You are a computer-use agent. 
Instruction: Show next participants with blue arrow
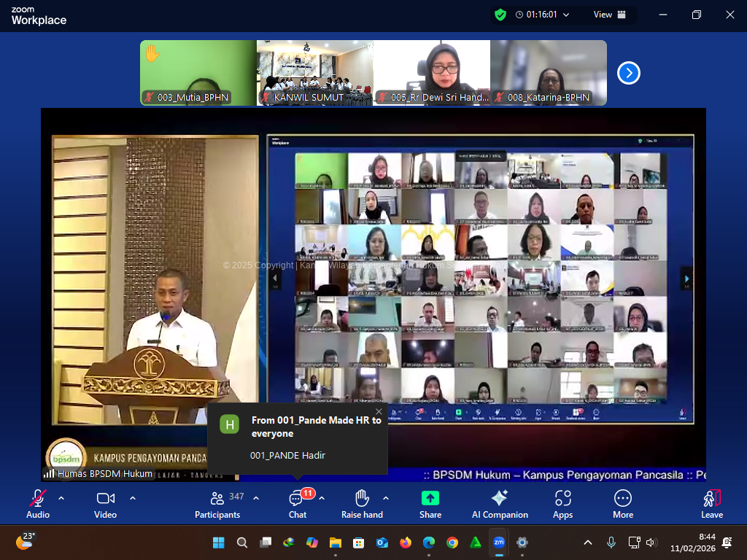629,73
